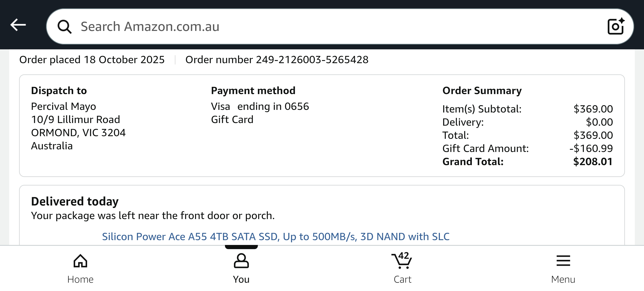The image size is (644, 291).
Task: Open the Silicon Power Ace A55 SSD link
Action: pyautogui.click(x=276, y=236)
